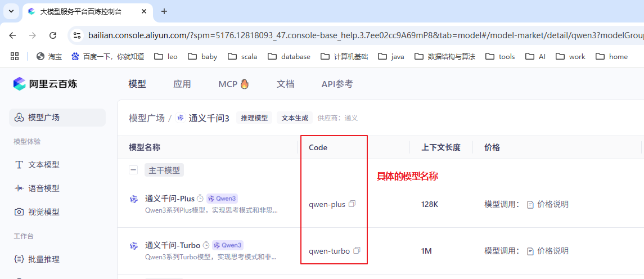
Task: Reload the current page
Action: tap(52, 35)
